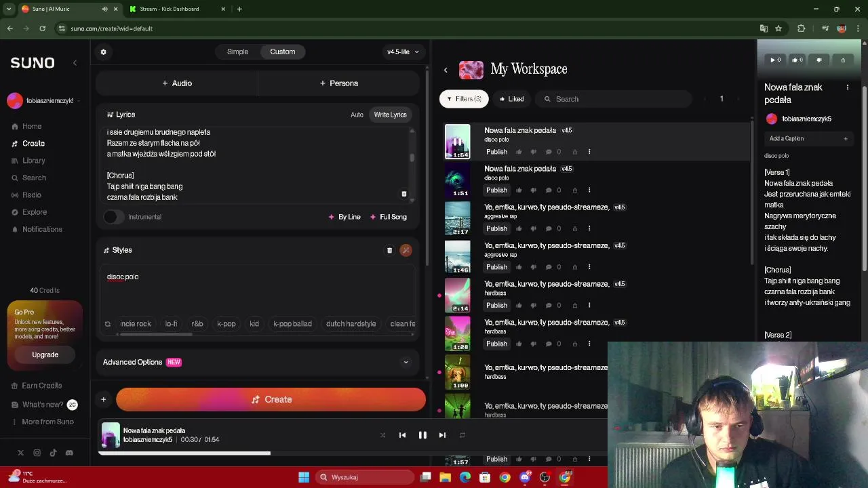Publish the first Nowa fala znak pedała track
Screen dimensions: 868x488
tap(496, 152)
